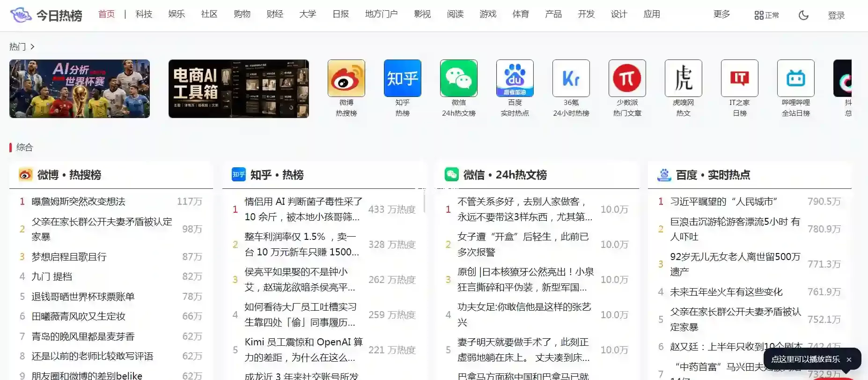Open the 微博 · 热搜榜 card title
This screenshot has width=868, height=380.
click(x=69, y=175)
